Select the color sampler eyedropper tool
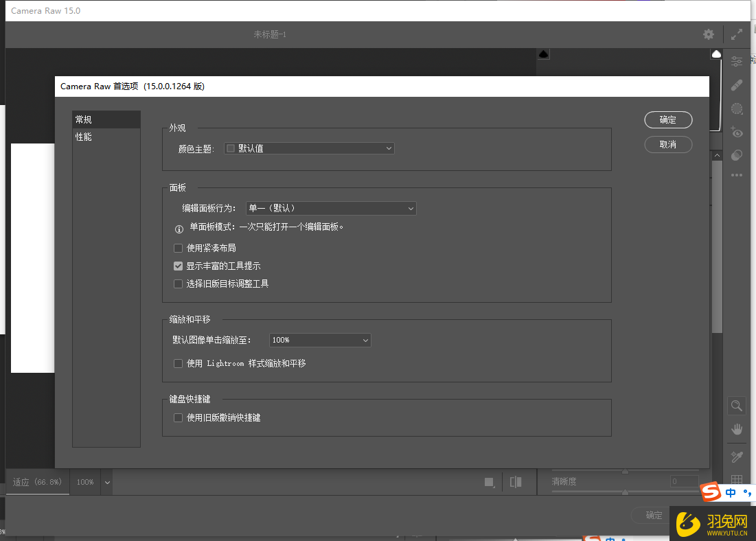The image size is (756, 541). [736, 456]
